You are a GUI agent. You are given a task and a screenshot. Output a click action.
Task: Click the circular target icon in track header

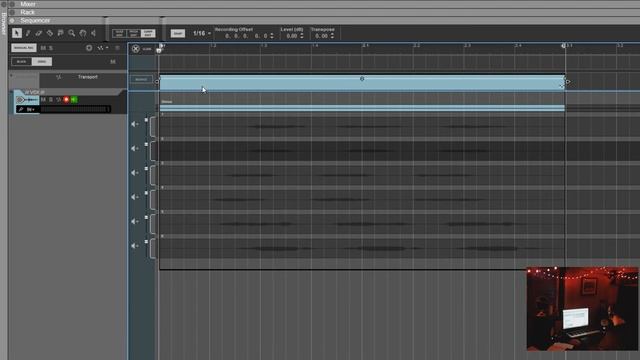coord(89,48)
